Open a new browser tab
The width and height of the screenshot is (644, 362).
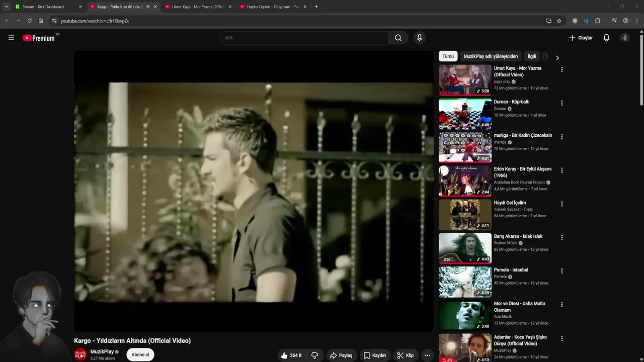coord(316,7)
